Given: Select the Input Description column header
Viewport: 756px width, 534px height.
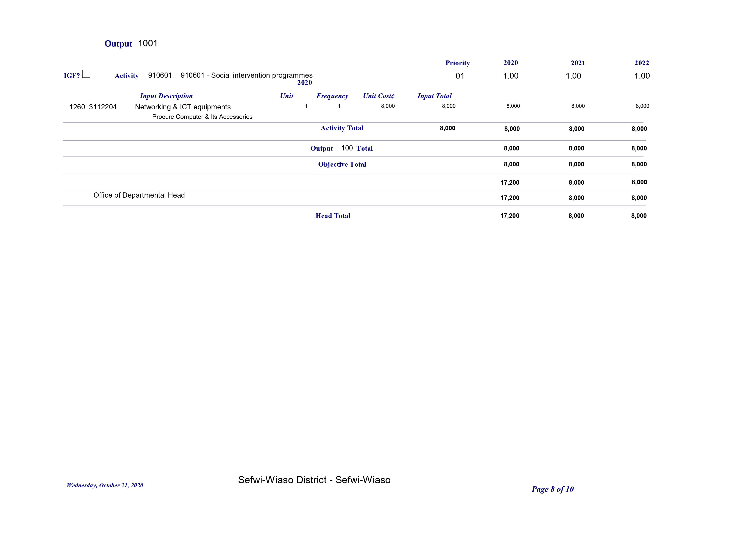Looking at the screenshot, I should coord(166,96).
